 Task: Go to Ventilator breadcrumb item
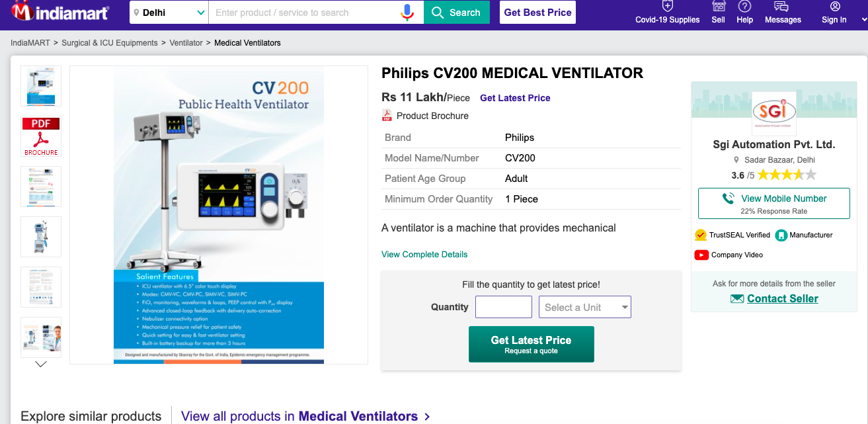[186, 43]
